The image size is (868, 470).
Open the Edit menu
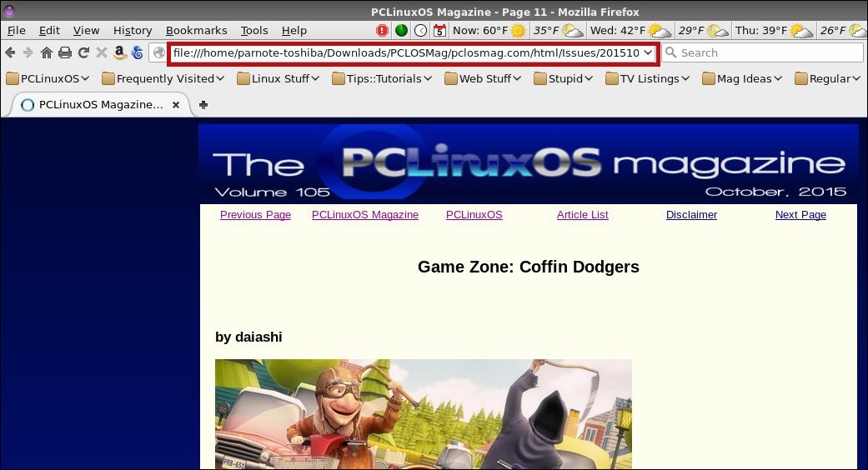click(49, 30)
